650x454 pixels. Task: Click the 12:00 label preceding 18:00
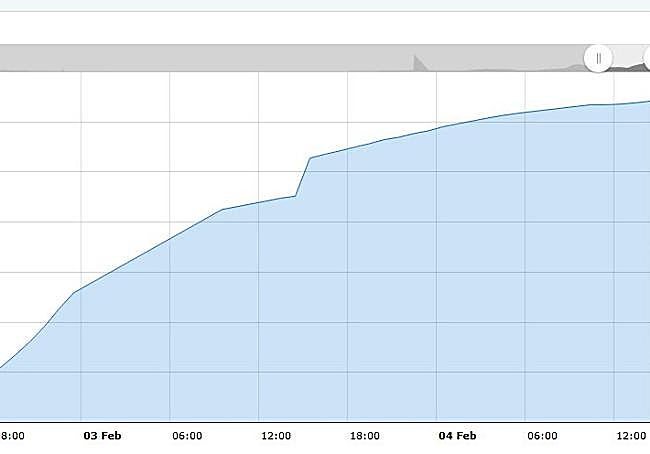pyautogui.click(x=276, y=435)
